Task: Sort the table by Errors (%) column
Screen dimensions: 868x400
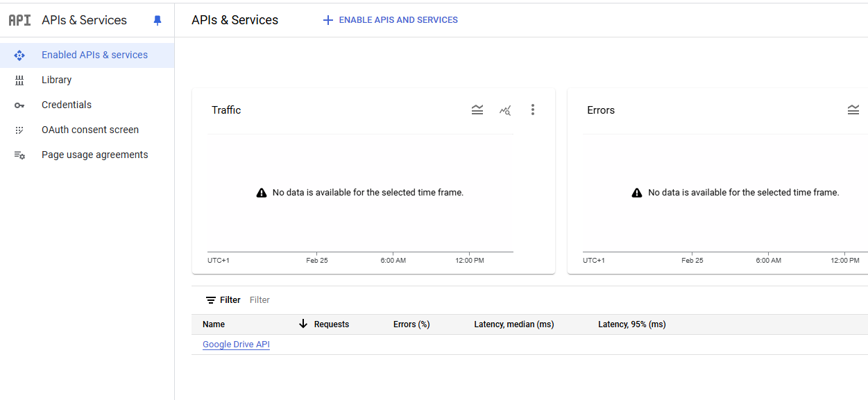Action: 411,324
